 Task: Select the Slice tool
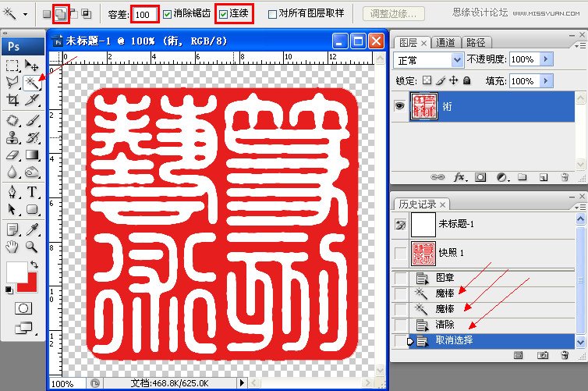click(31, 100)
